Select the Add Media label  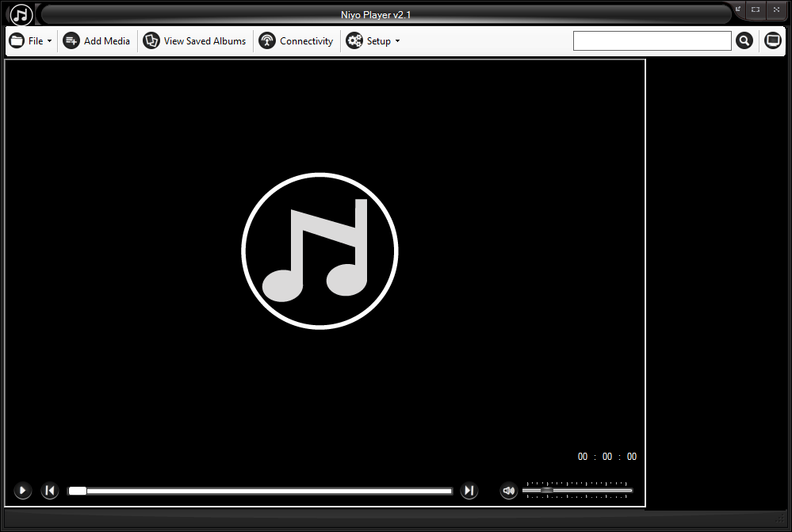pos(106,41)
